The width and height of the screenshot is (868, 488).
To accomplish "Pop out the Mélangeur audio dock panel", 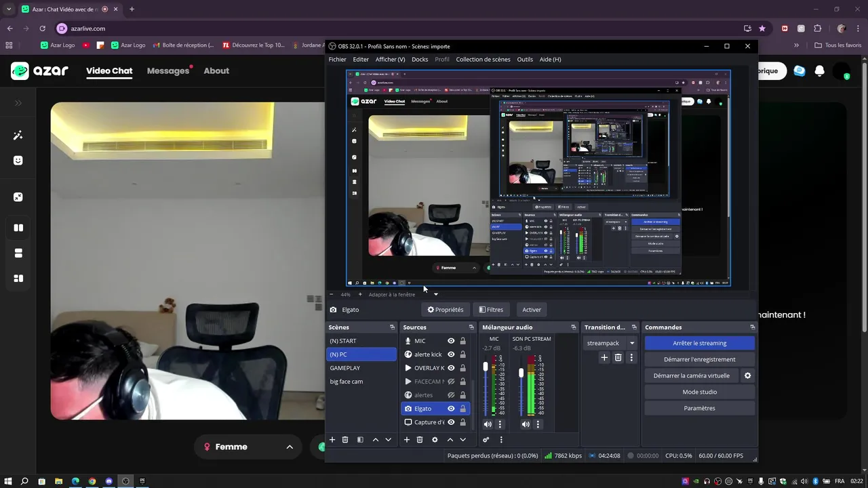I will [x=574, y=327].
